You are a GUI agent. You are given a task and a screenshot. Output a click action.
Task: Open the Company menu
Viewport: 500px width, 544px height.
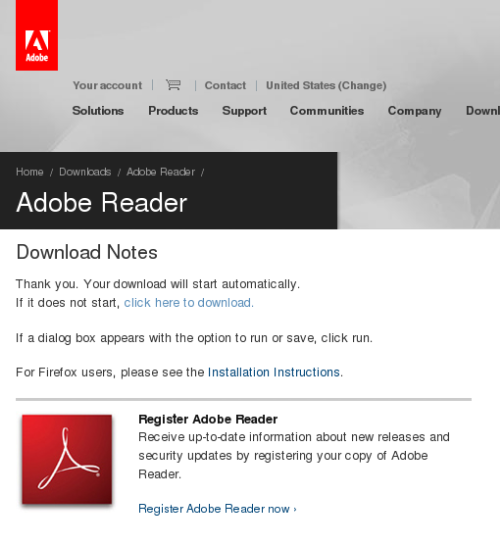pyautogui.click(x=414, y=111)
